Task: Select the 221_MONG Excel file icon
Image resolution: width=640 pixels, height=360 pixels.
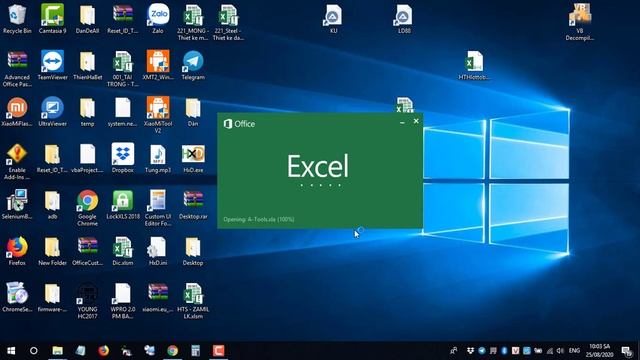Action: (x=193, y=22)
